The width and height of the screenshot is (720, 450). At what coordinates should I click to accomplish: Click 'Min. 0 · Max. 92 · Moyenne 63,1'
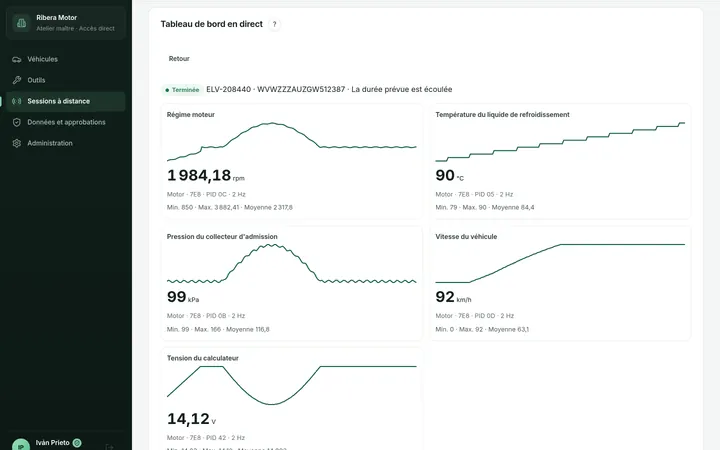tap(482, 330)
